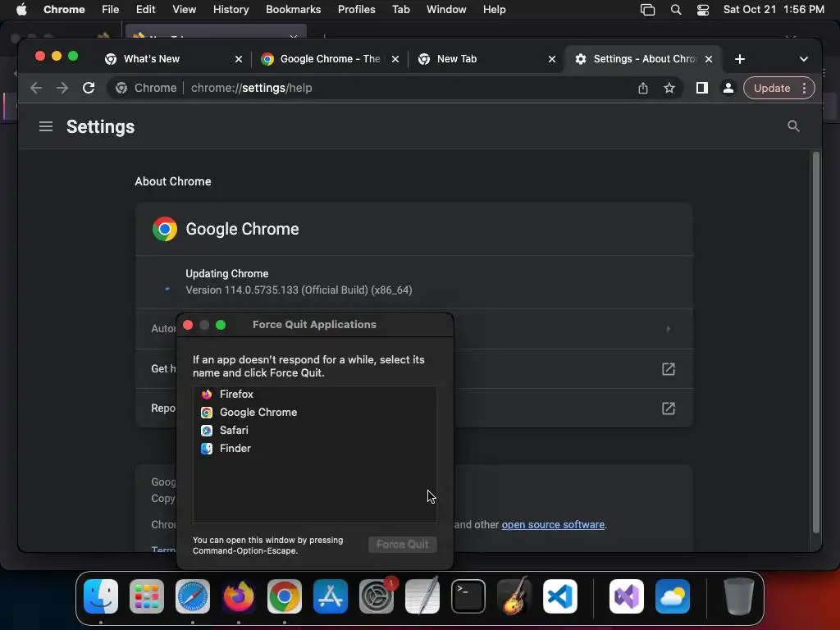Select Finder in Force Quit list

tap(314, 449)
